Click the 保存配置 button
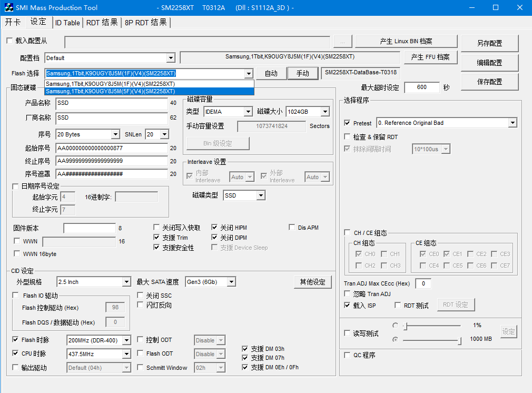This screenshot has width=532, height=393. [x=489, y=82]
